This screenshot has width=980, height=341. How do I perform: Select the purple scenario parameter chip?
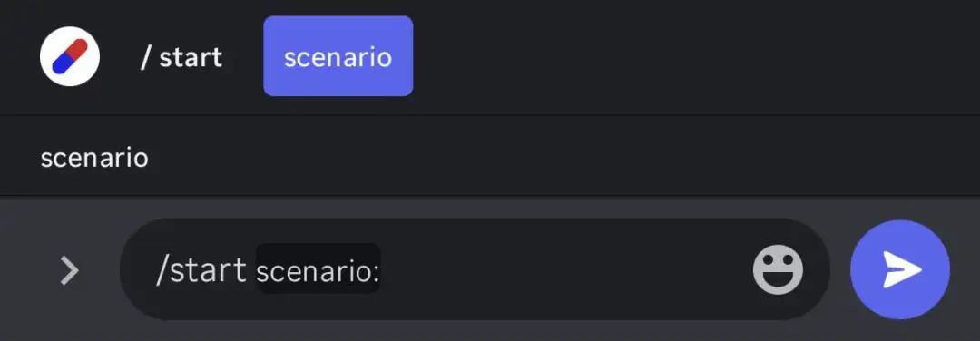point(338,56)
